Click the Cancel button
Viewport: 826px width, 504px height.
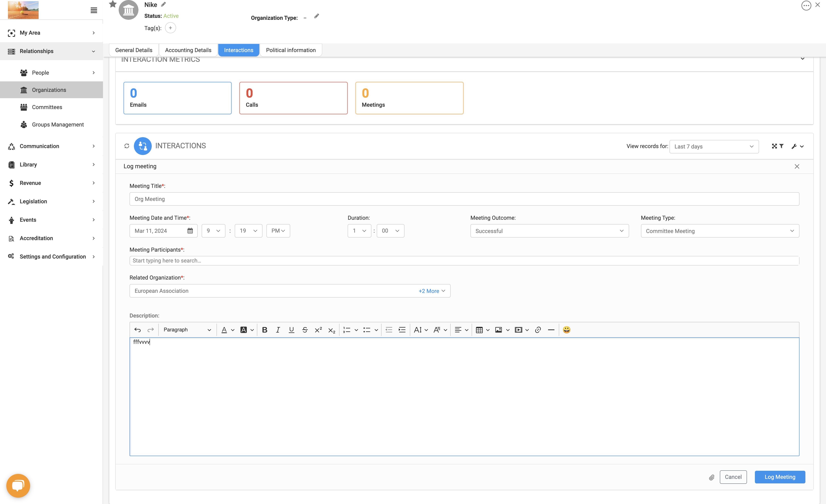(x=733, y=477)
